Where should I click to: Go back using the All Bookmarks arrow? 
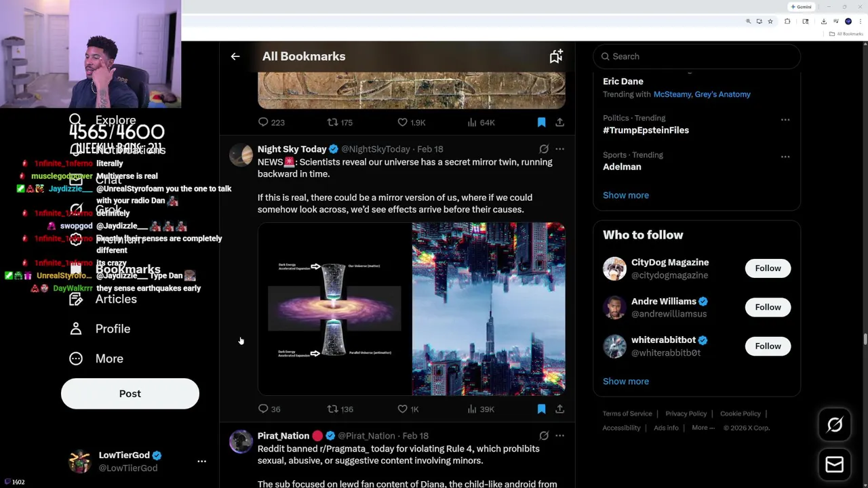click(235, 56)
